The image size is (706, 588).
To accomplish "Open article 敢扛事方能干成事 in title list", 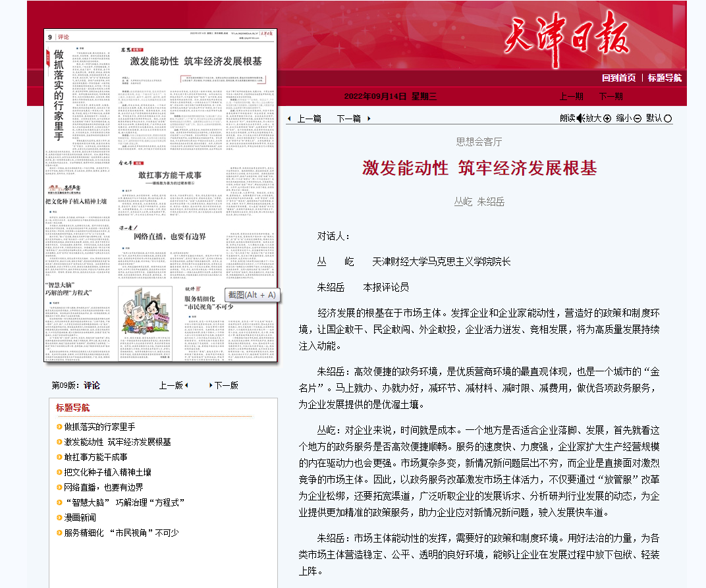I will tap(95, 457).
